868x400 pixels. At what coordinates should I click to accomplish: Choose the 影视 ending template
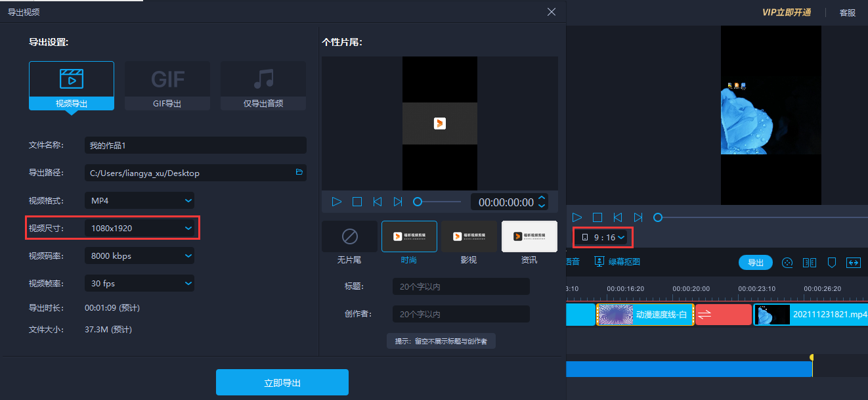pos(469,237)
